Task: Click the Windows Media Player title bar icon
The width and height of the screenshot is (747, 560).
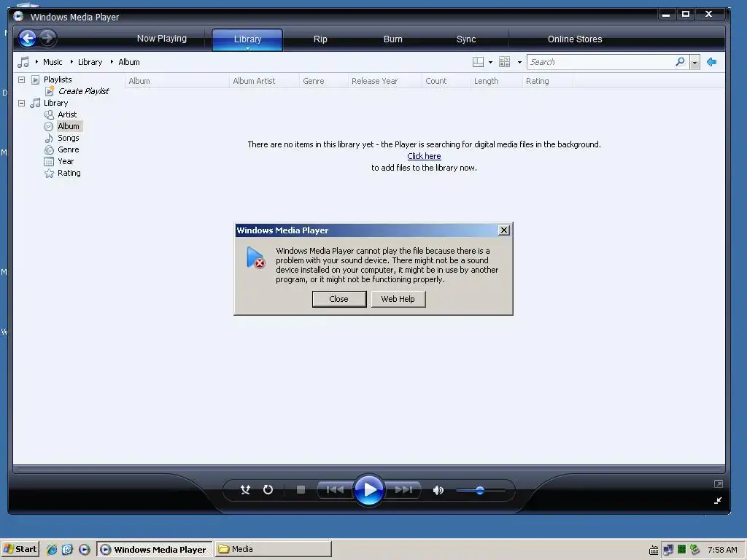Action: pyautogui.click(x=18, y=17)
